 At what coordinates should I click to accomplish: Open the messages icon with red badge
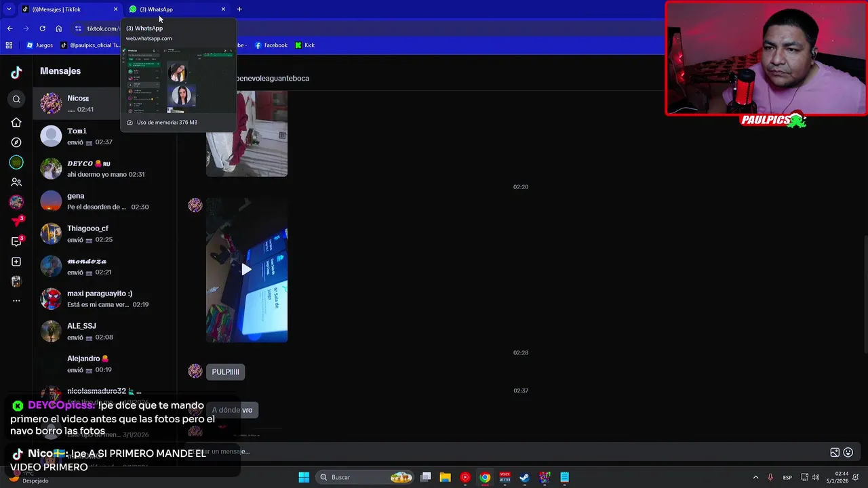(18, 222)
